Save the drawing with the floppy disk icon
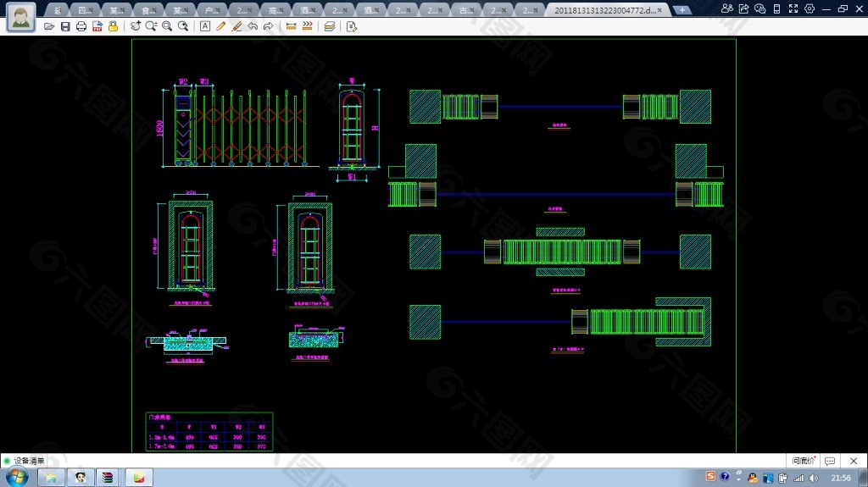This screenshot has width=868, height=487. (x=65, y=26)
